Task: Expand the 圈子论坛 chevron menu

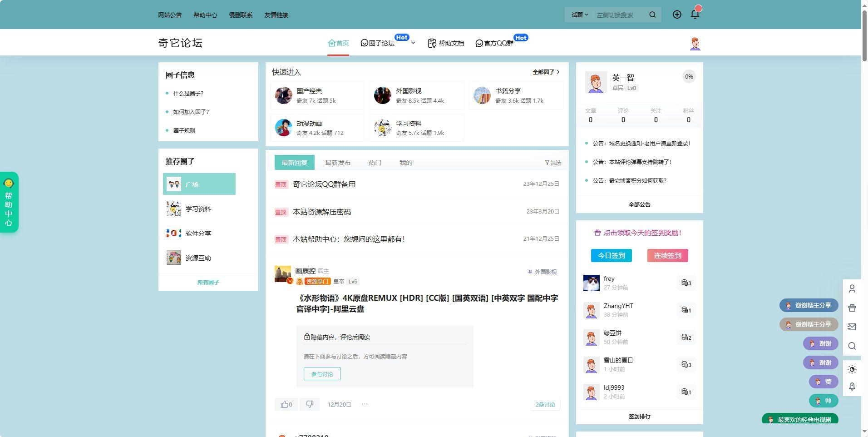Action: [413, 43]
